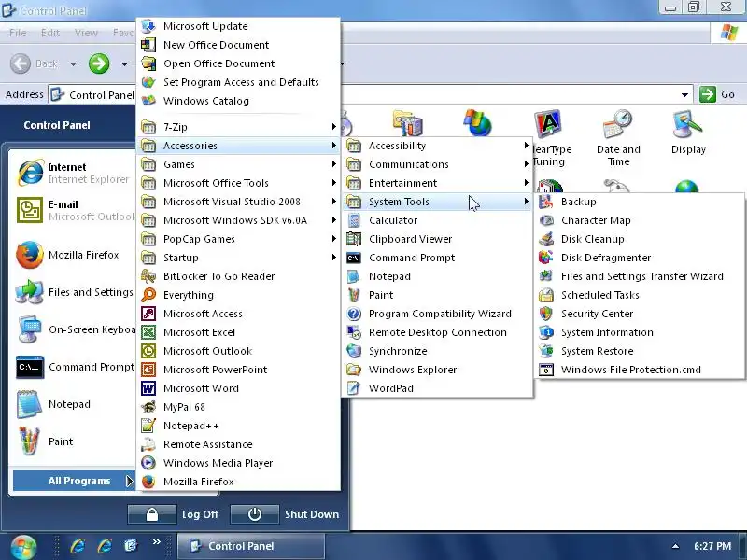Screen dimensions: 747x560
Task: Open Display control panel item
Action: point(688,133)
